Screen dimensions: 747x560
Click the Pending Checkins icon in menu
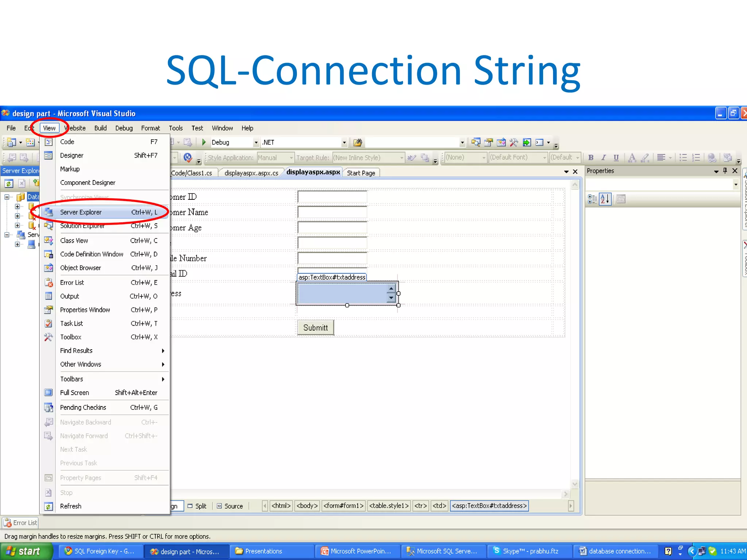point(49,408)
